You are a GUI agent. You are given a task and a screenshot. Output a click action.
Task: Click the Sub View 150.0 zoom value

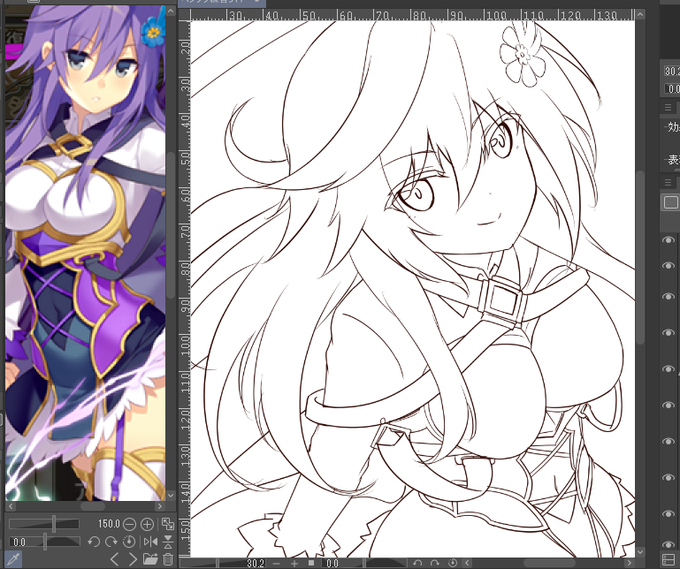tap(109, 524)
